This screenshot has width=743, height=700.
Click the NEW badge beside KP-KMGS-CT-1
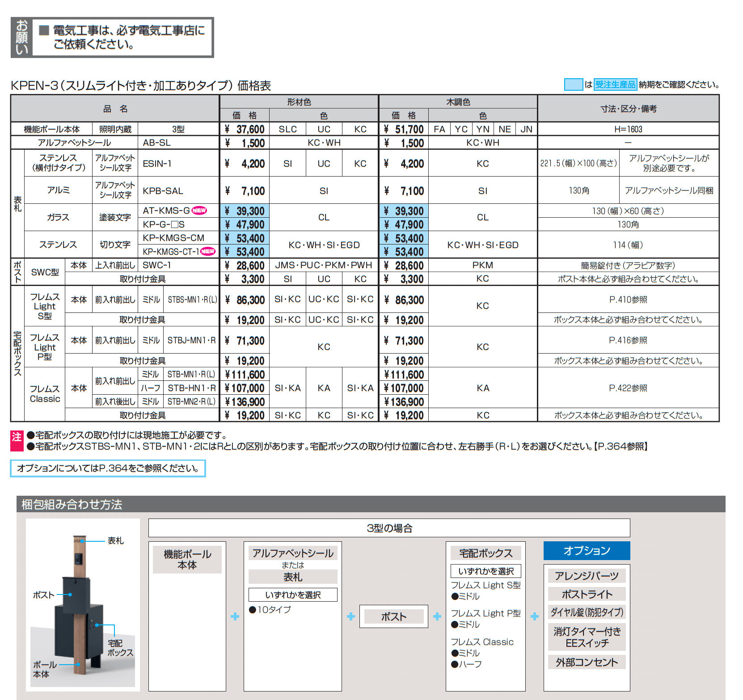tap(208, 251)
